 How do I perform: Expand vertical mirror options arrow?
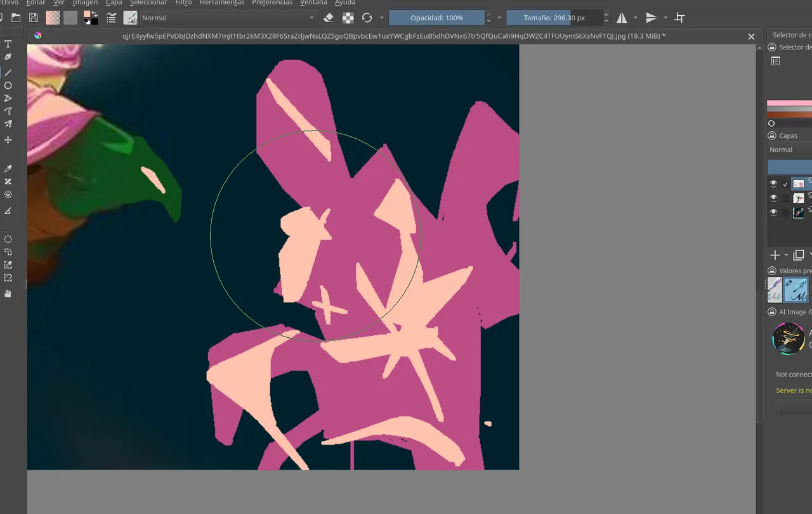click(665, 18)
